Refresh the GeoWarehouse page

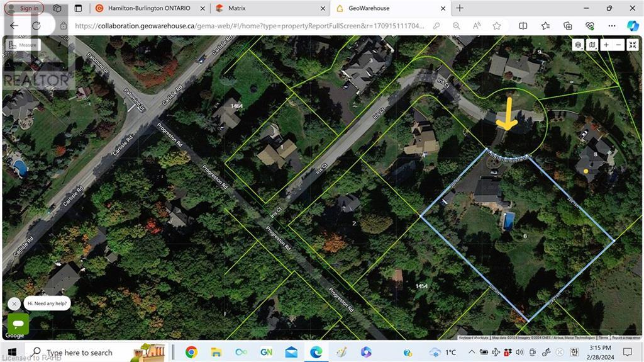coord(36,26)
